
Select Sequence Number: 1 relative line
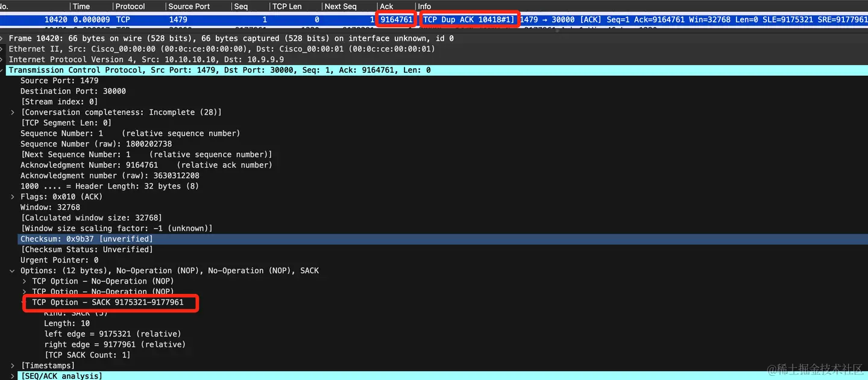[x=130, y=134]
